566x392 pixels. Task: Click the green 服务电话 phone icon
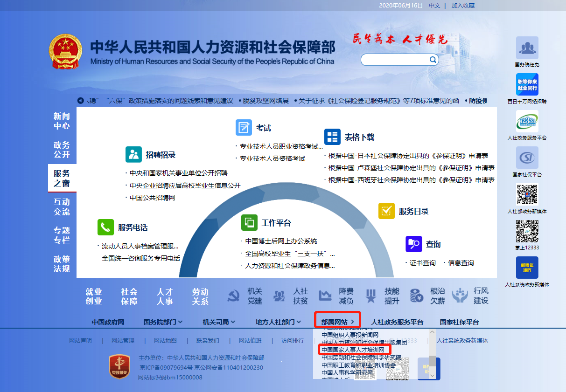pyautogui.click(x=105, y=227)
